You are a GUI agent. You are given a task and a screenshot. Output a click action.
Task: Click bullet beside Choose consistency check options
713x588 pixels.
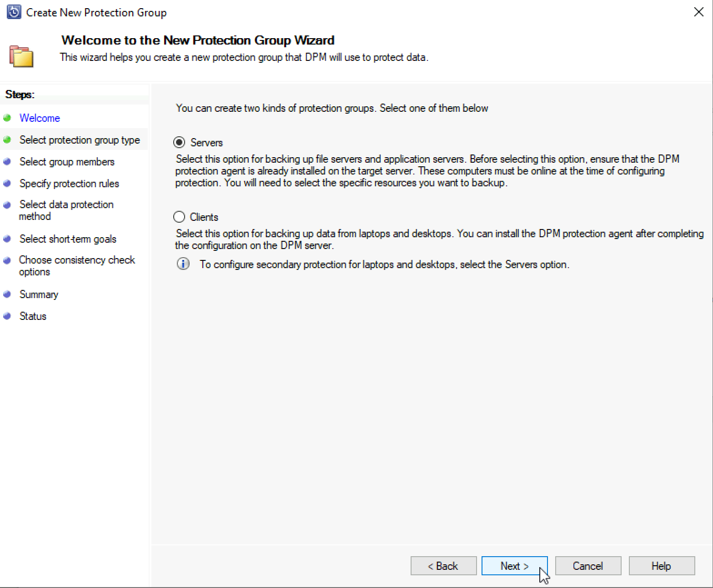click(7, 261)
